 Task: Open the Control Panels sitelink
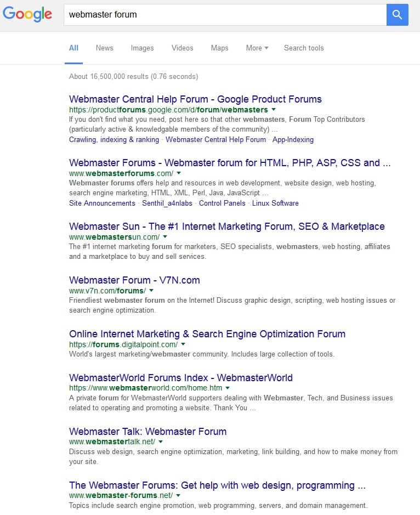222,203
